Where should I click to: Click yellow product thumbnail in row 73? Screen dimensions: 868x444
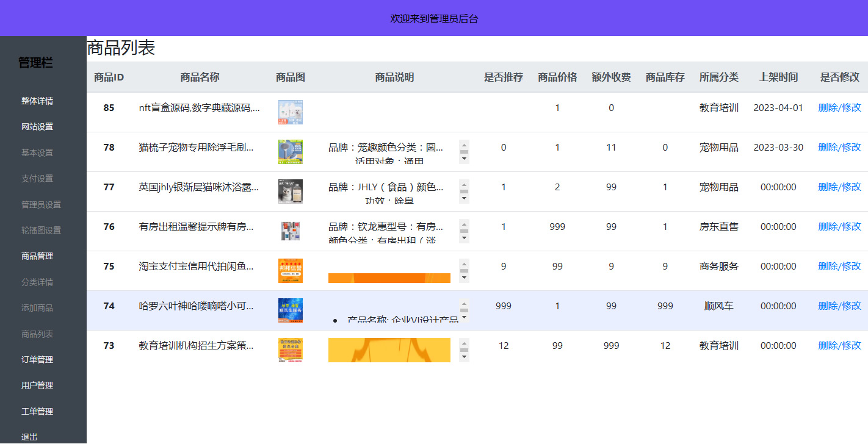[x=290, y=350]
